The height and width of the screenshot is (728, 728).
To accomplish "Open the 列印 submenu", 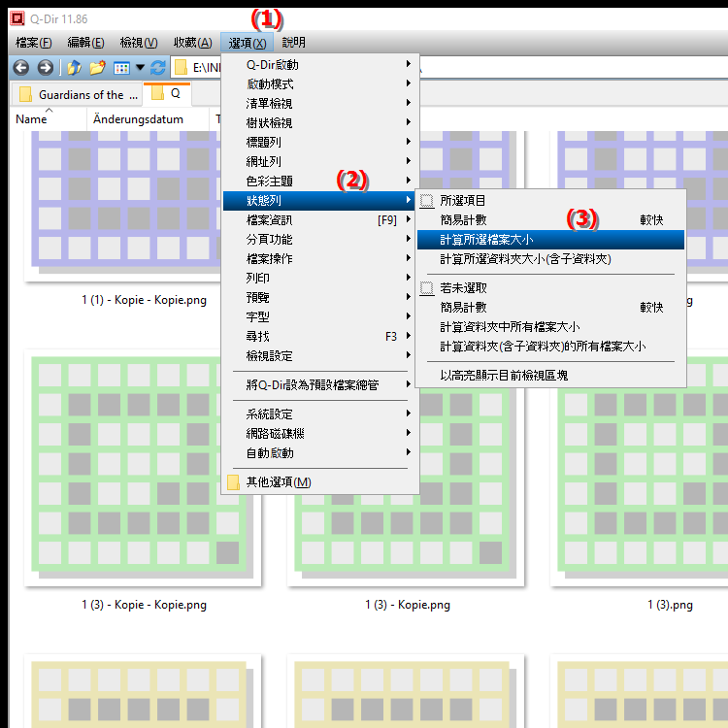I will tap(320, 279).
